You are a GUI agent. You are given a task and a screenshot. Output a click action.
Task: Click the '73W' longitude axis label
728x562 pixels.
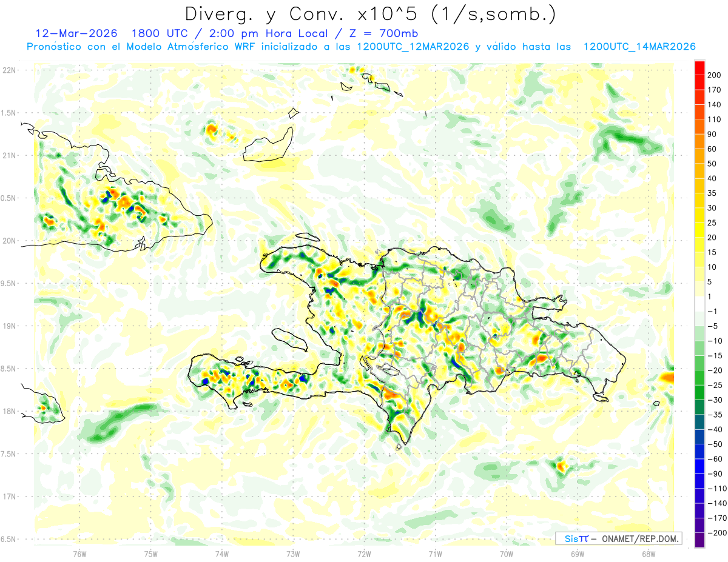293,554
